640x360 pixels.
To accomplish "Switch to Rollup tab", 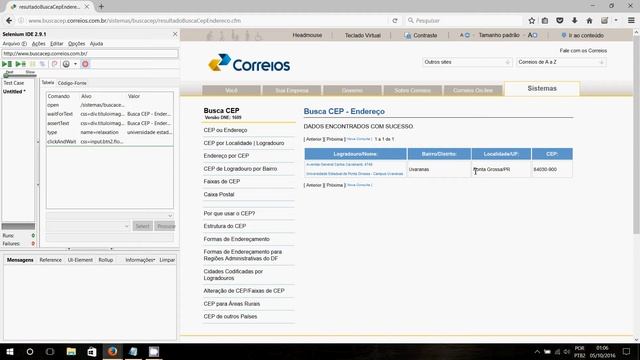I will [106, 260].
